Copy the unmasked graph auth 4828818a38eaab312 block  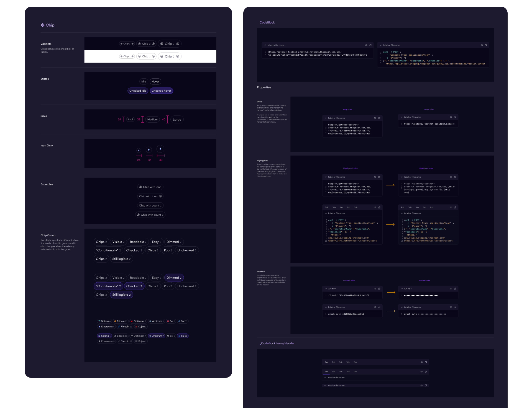click(x=379, y=307)
